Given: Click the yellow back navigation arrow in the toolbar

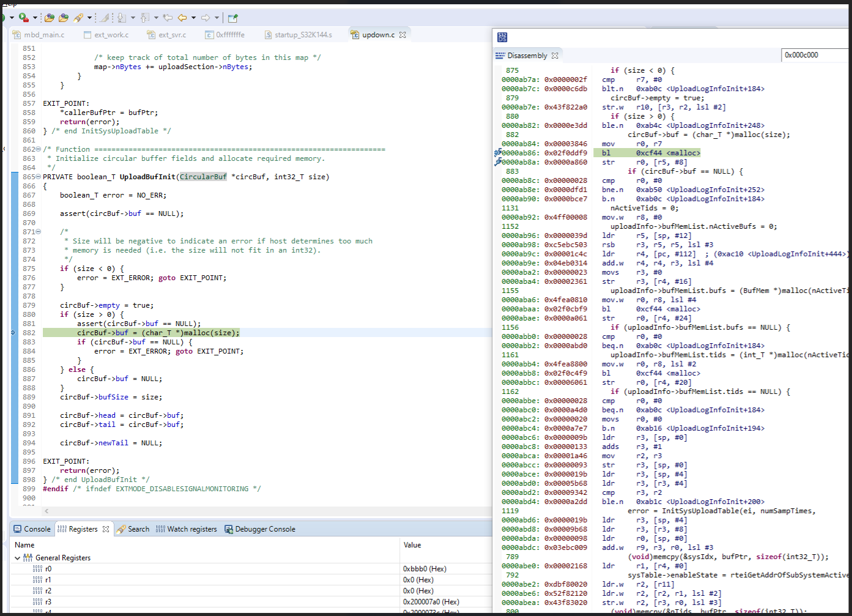Looking at the screenshot, I should pyautogui.click(x=183, y=17).
